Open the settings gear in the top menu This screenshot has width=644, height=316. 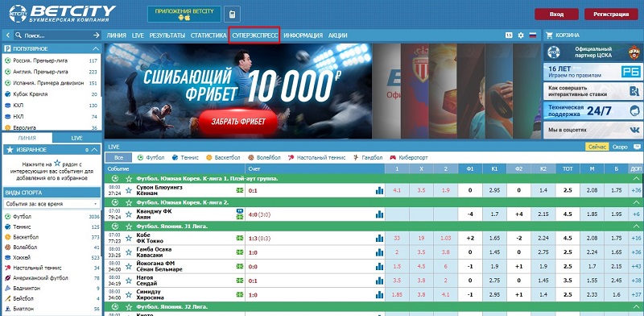(x=521, y=35)
